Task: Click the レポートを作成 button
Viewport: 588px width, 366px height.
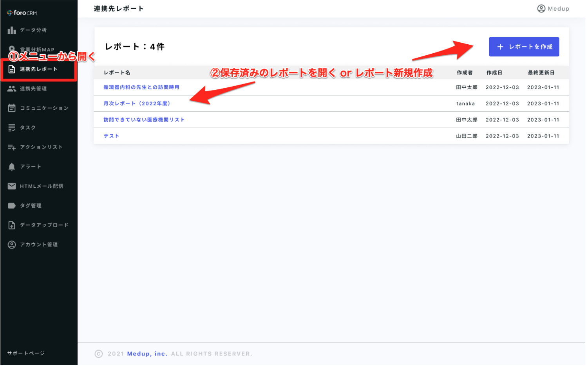Action: click(x=525, y=47)
